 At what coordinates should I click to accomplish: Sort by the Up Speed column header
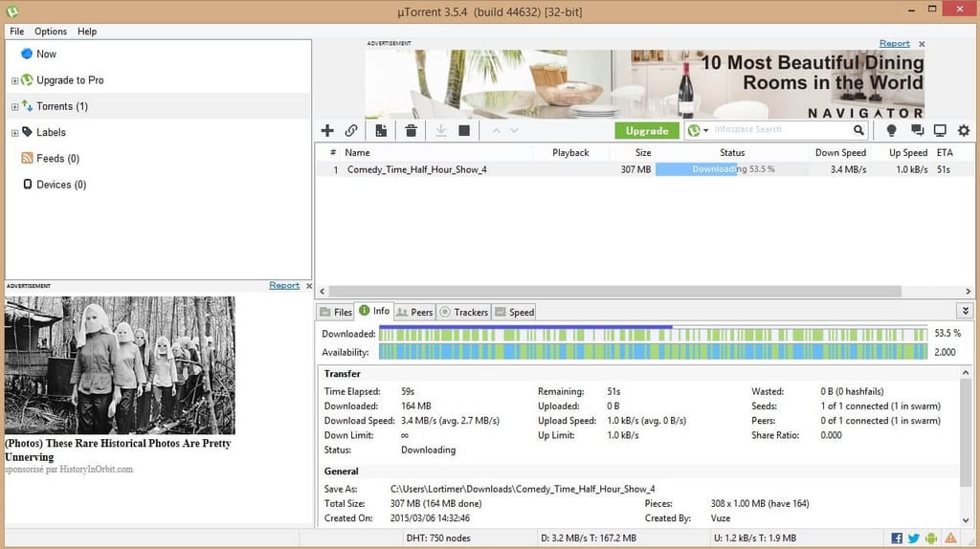click(907, 152)
